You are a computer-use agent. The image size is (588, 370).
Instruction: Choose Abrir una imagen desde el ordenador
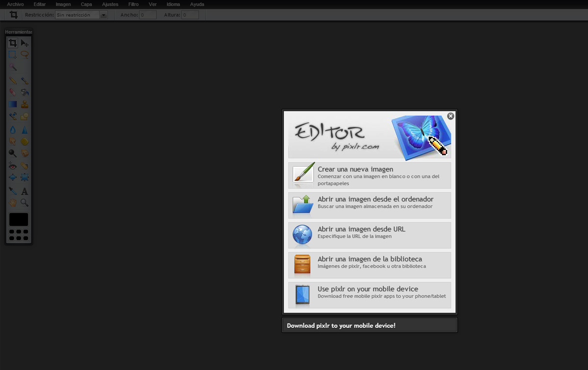[x=369, y=205]
